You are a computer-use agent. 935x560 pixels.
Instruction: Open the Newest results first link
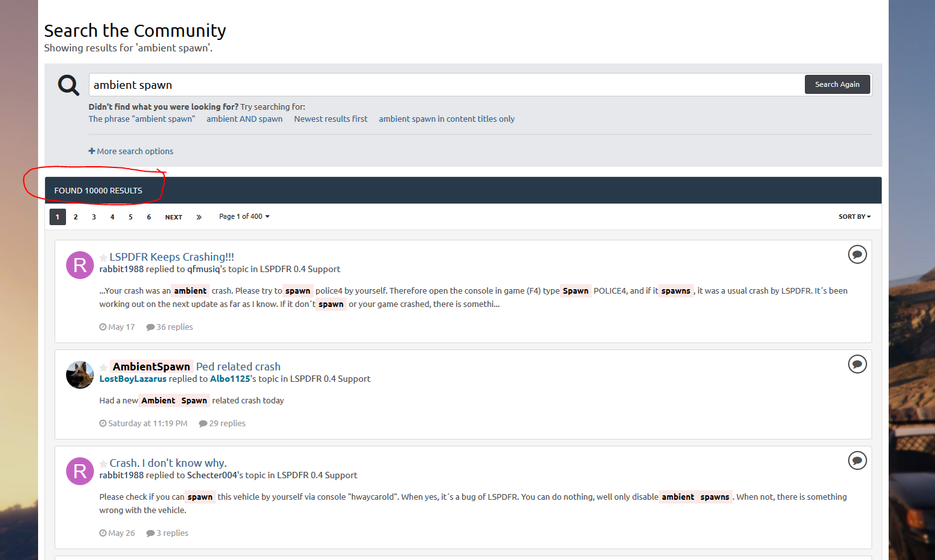click(x=331, y=119)
